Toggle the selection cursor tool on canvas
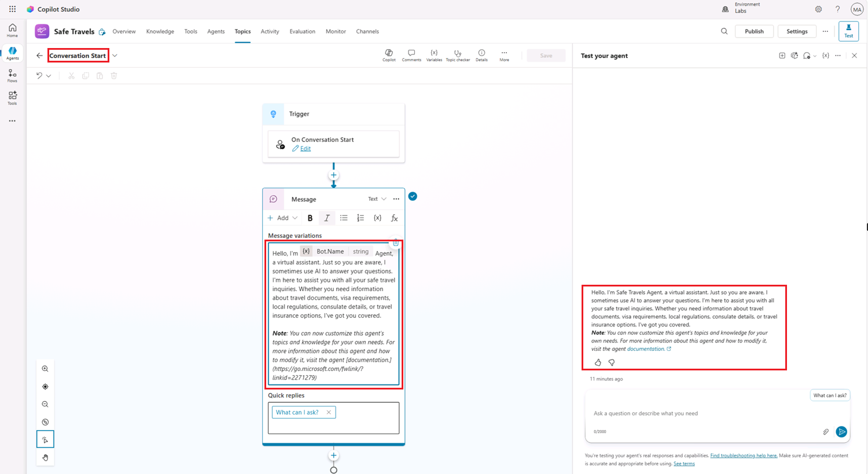The width and height of the screenshot is (868, 474). pos(45,440)
